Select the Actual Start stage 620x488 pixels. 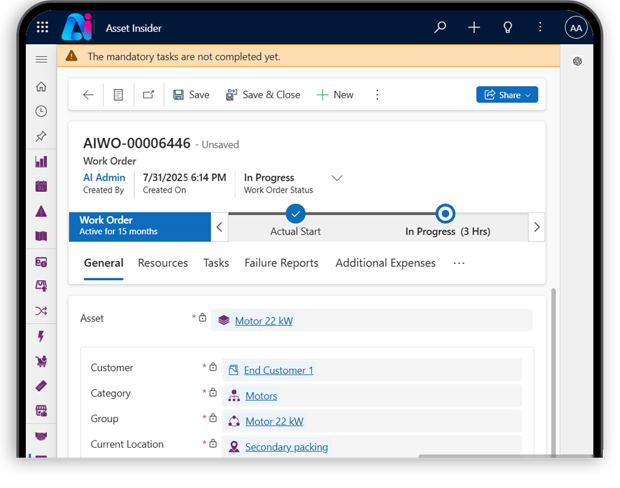(x=295, y=214)
